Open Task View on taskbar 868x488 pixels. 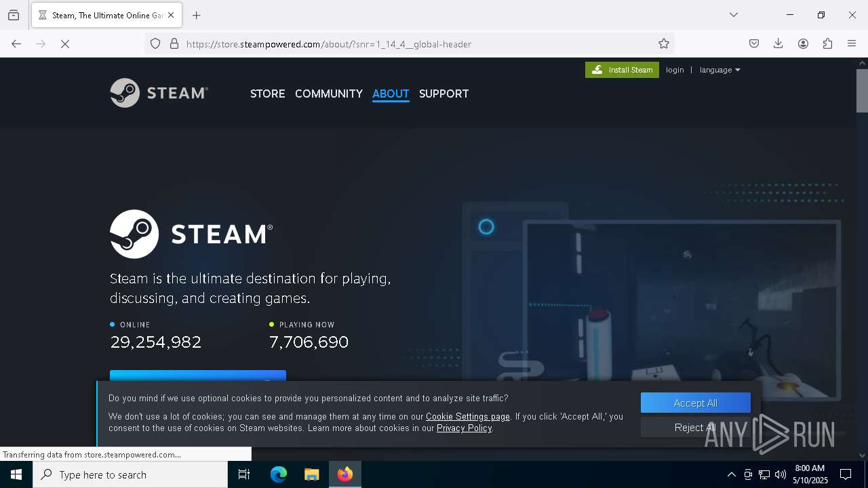click(244, 474)
